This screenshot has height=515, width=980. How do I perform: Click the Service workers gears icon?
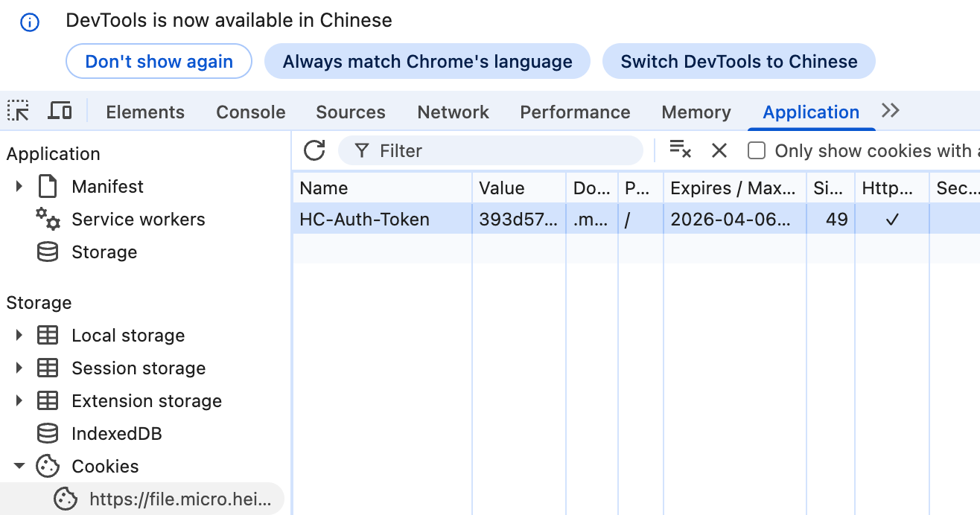(x=48, y=219)
